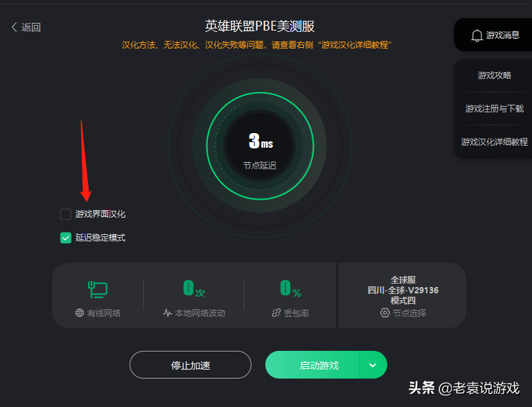Image resolution: width=532 pixels, height=407 pixels.
Task: Open the 游戏注册与下载 side tab
Action: coord(495,108)
